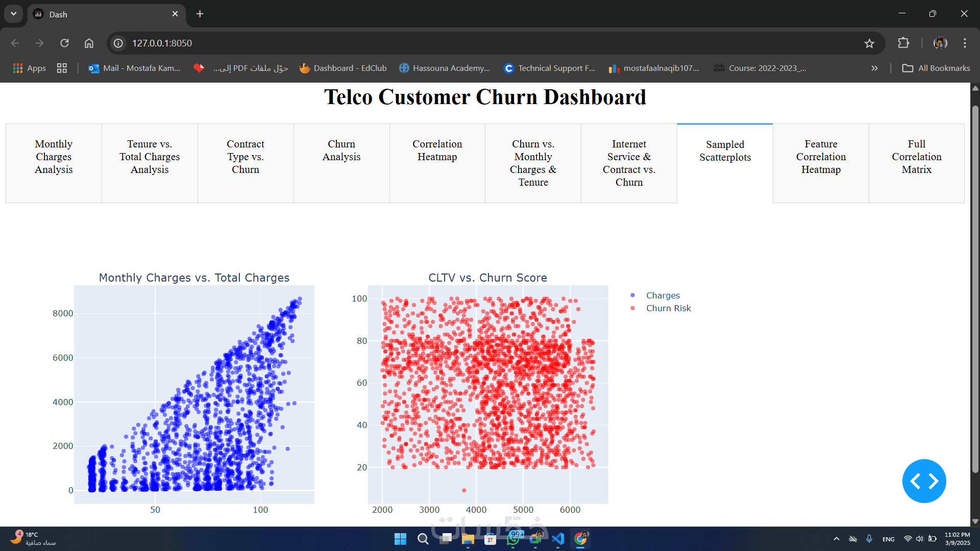
Task: Click the blue Dash debug menu button
Action: [924, 481]
